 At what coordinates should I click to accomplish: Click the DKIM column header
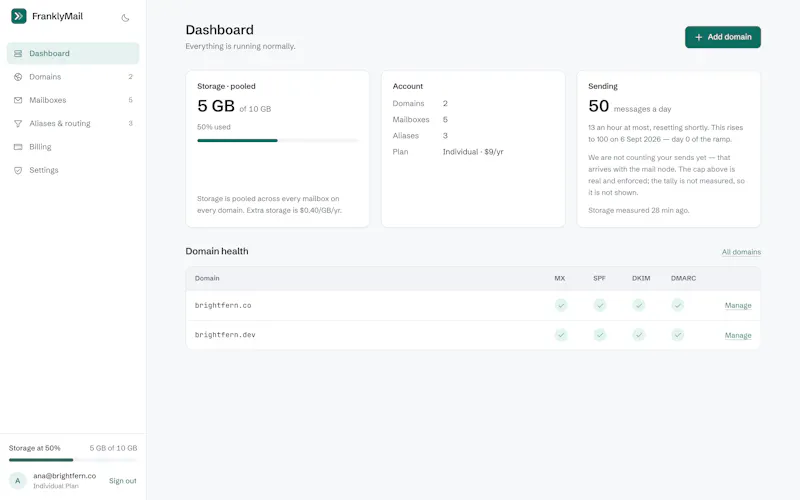tap(641, 279)
